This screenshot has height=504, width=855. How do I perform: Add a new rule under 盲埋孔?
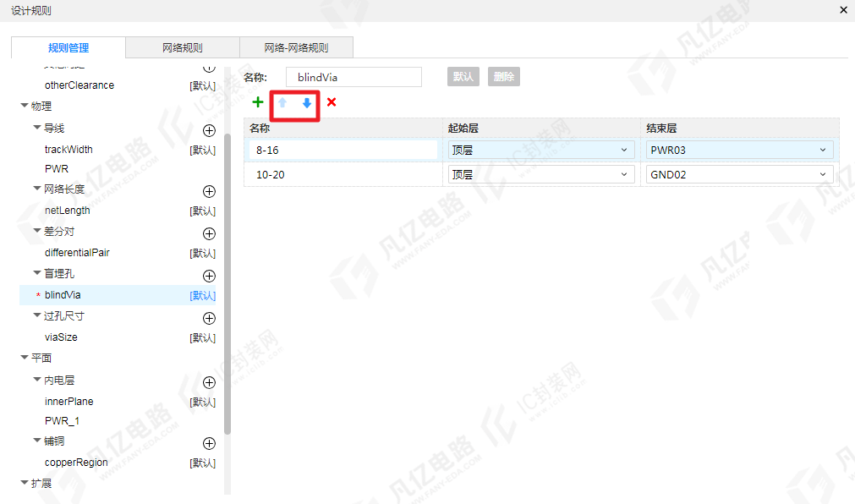click(210, 276)
